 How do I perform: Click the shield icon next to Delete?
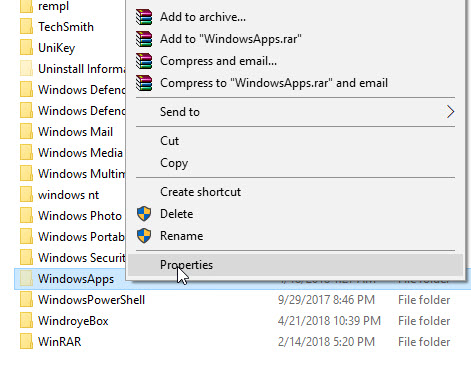[144, 214]
